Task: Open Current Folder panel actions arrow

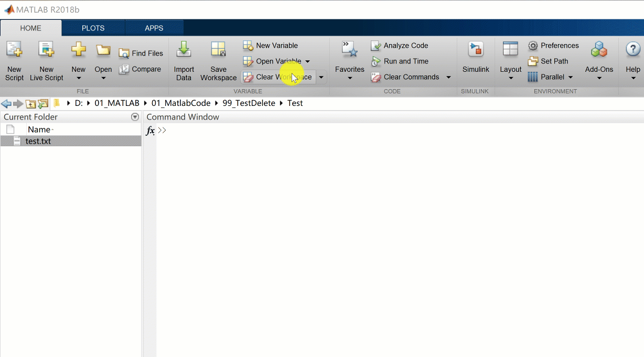Action: (135, 117)
